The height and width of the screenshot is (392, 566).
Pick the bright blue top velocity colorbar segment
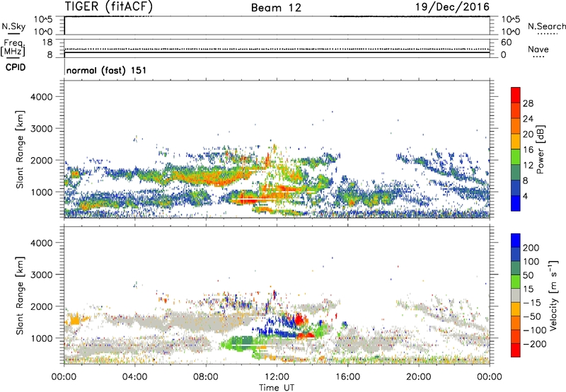click(516, 241)
